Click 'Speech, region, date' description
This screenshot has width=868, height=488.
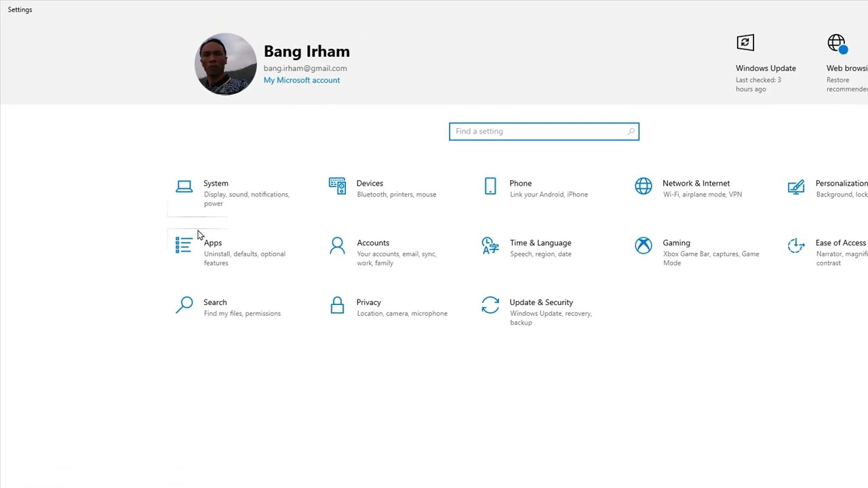[x=540, y=254]
